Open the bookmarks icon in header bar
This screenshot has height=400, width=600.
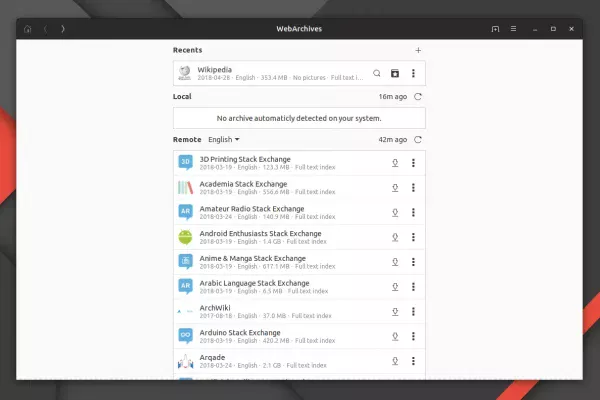click(495, 29)
